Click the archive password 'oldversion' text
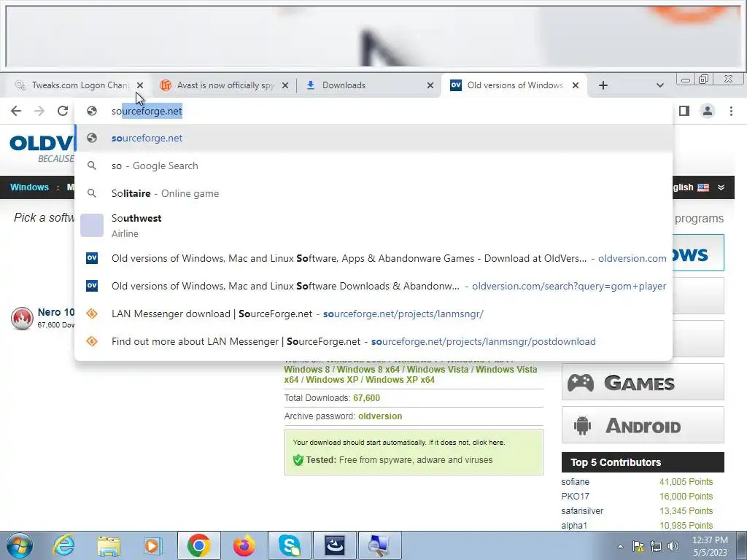The width and height of the screenshot is (747, 560). [380, 416]
